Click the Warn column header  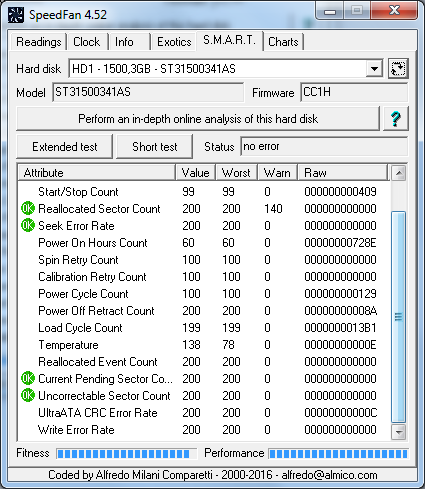click(x=277, y=173)
